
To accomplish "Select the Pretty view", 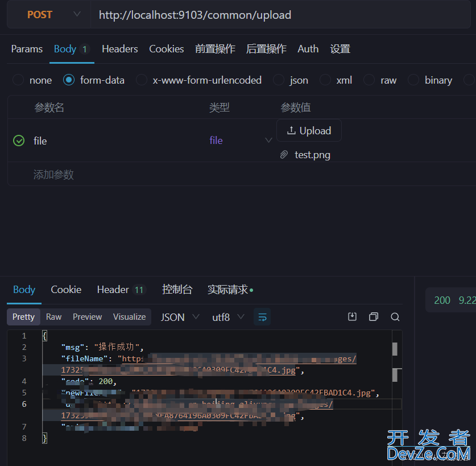I will (x=23, y=317).
